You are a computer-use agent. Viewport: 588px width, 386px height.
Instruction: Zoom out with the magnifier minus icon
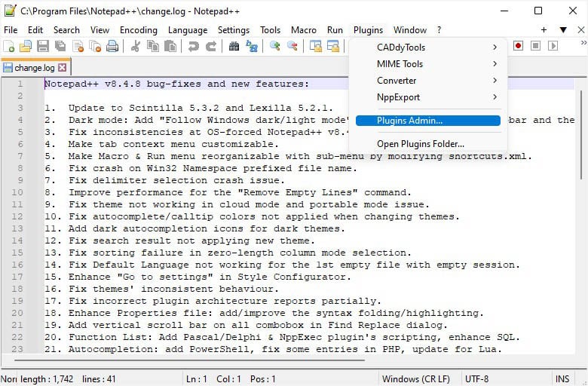tap(292, 47)
